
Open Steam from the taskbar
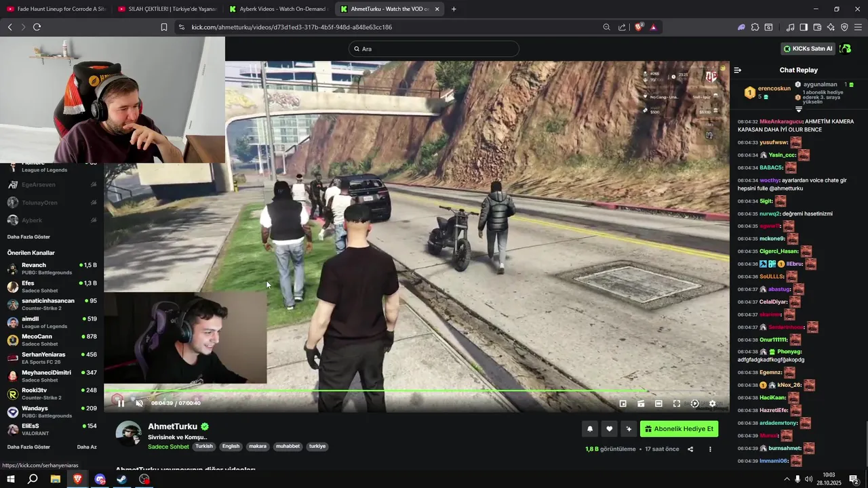(x=122, y=479)
